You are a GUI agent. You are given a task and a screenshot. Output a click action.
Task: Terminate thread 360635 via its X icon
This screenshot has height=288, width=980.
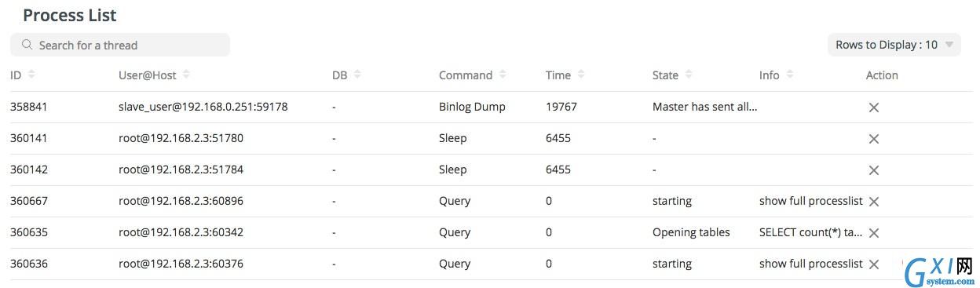(x=873, y=233)
